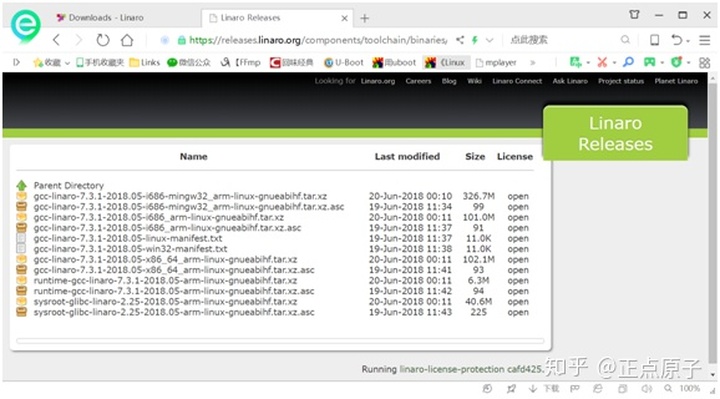This screenshot has height=399, width=720.
Task: Click the text file icon for linux-manifest.txt
Action: point(21,238)
